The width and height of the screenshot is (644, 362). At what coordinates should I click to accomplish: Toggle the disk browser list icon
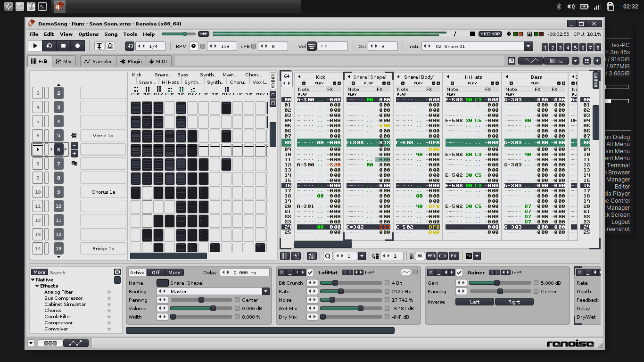coord(587,61)
